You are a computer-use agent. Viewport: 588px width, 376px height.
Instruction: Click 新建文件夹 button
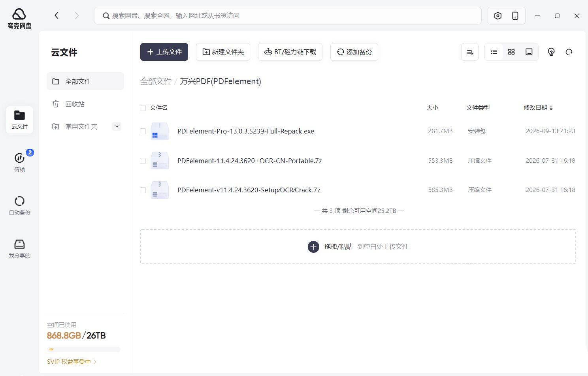click(x=223, y=52)
